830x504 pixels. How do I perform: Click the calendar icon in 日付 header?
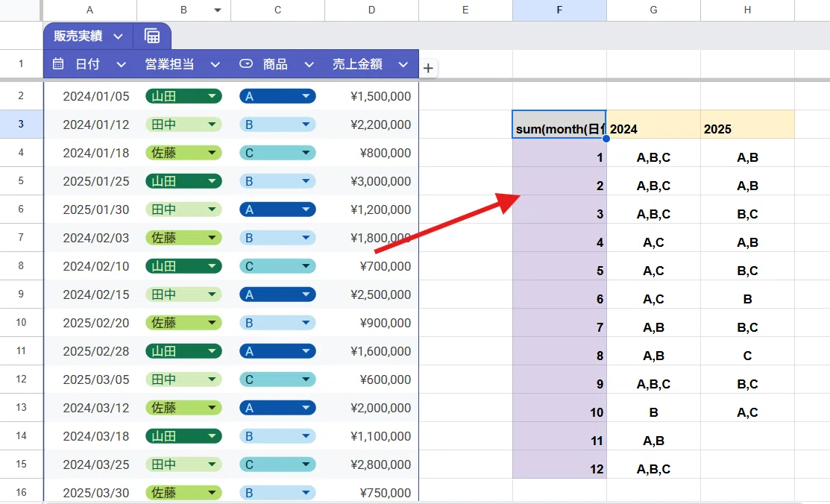[x=58, y=64]
